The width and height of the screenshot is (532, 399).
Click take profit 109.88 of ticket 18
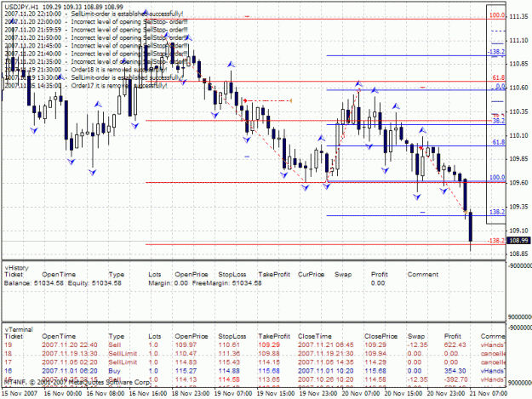point(269,354)
